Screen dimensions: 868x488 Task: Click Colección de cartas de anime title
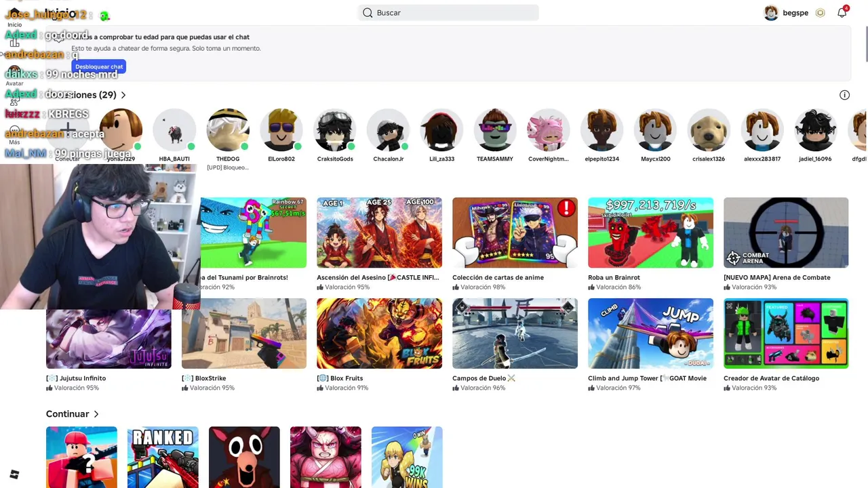click(x=498, y=277)
